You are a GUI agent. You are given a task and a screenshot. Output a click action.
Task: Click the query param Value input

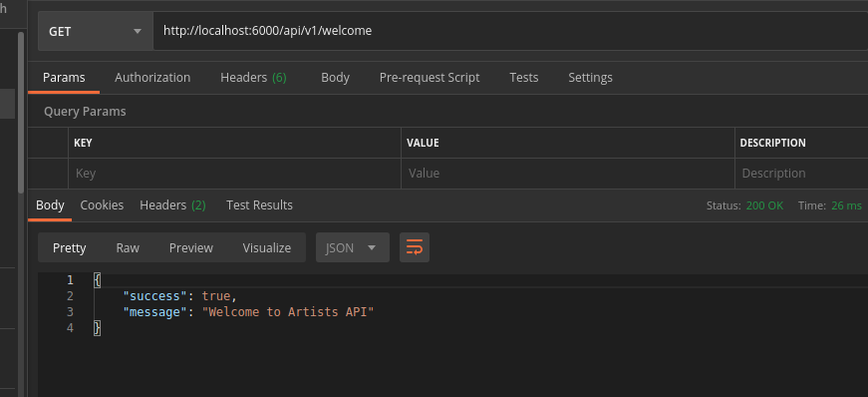click(567, 174)
